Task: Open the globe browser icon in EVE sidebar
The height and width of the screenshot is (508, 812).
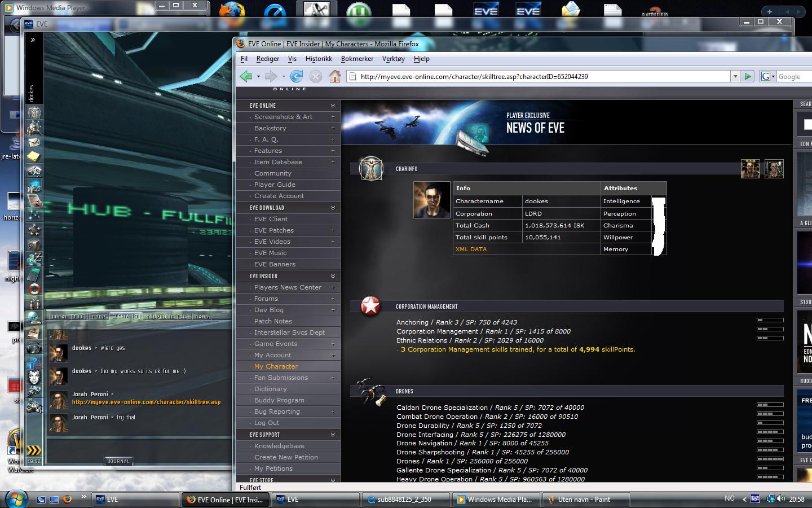Action: click(x=34, y=318)
